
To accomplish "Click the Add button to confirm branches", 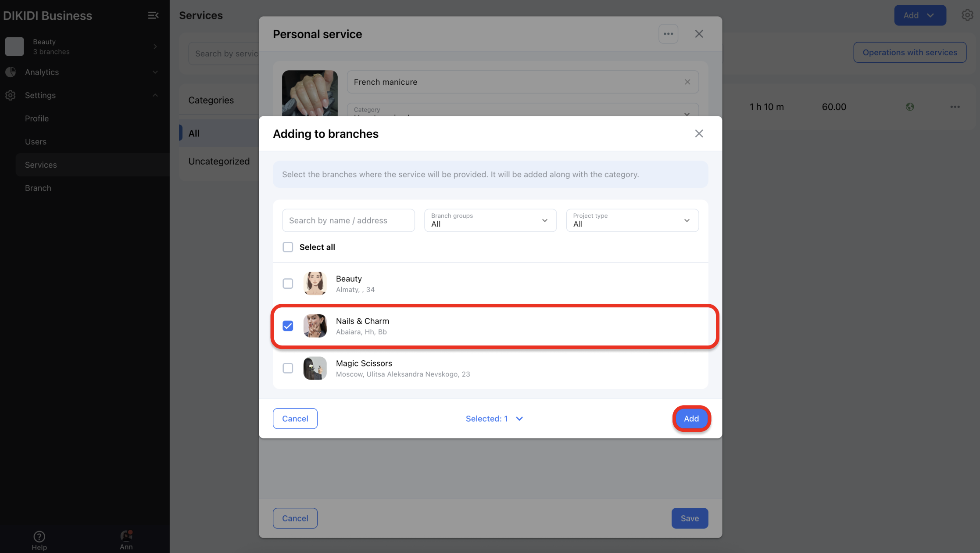I will (x=691, y=419).
